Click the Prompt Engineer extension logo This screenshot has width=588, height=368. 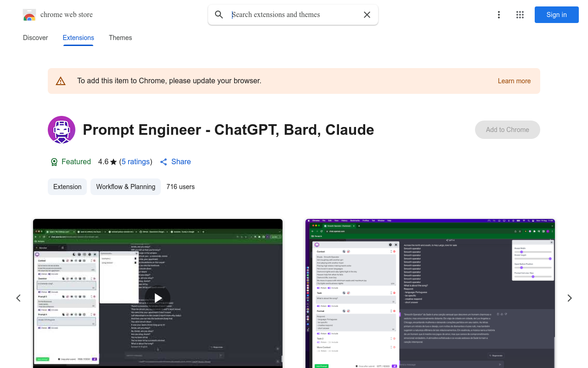coord(62,130)
